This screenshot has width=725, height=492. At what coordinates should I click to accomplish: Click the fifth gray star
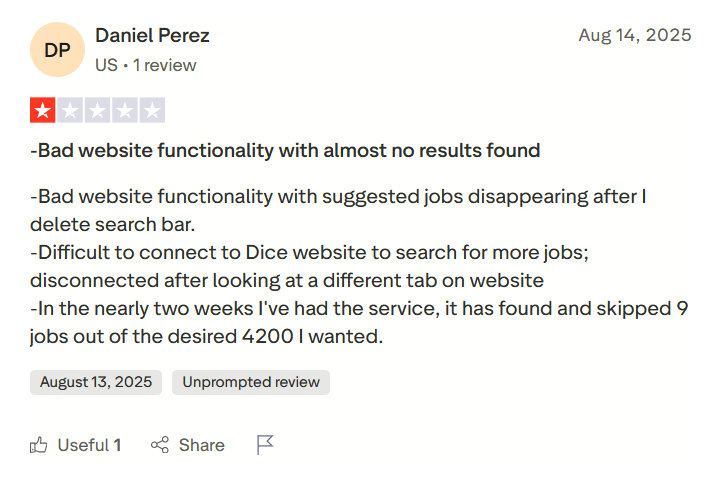point(151,110)
